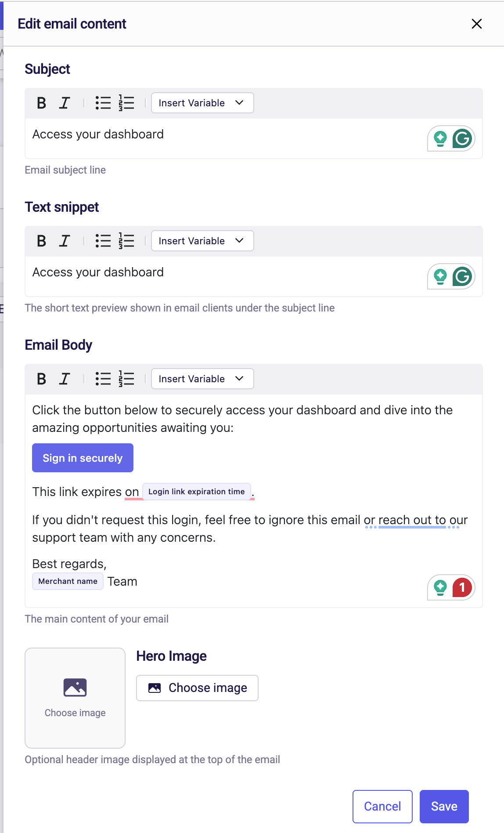504x833 pixels.
Task: Toggle the numbered list in Text snippet toolbar
Action: coord(125,241)
